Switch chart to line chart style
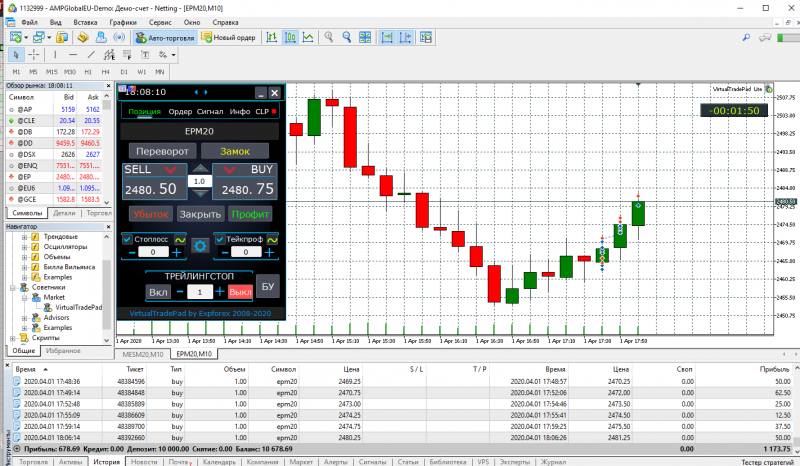The width and height of the screenshot is (800, 466). 308,37
